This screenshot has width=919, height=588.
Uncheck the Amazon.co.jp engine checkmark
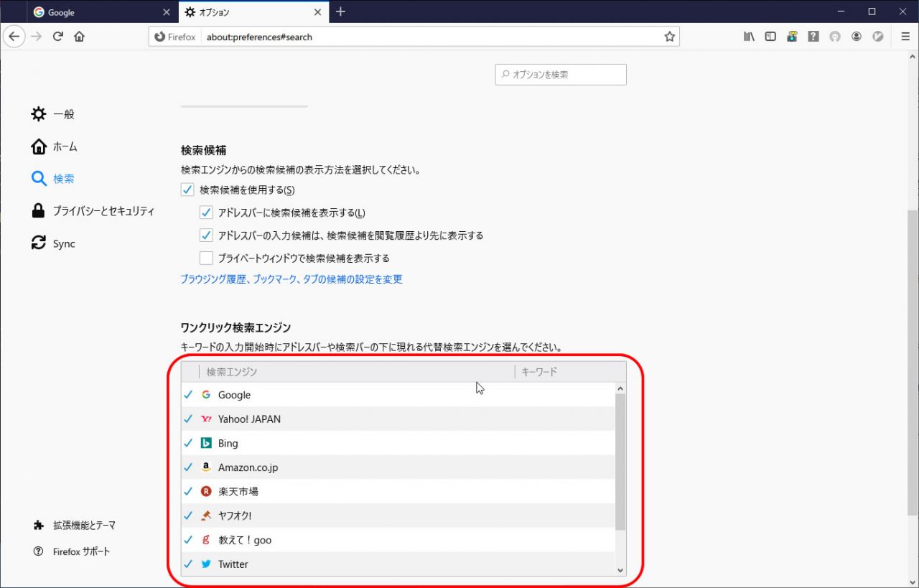(189, 467)
